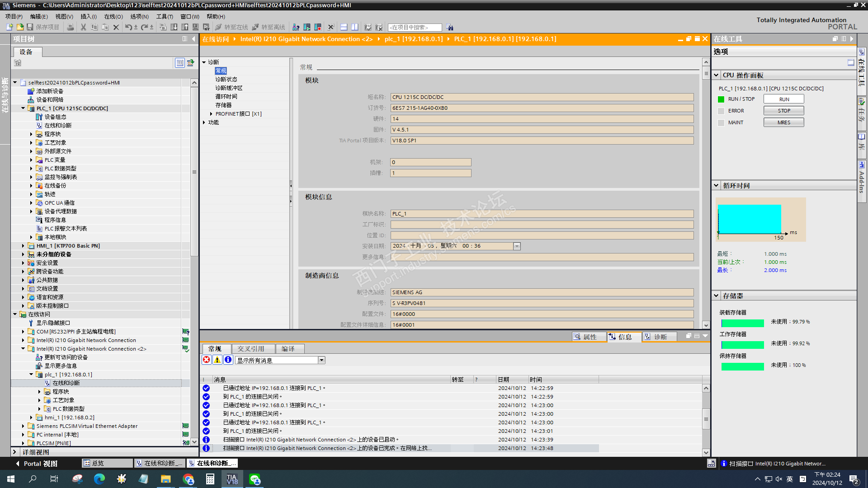Image resolution: width=868 pixels, height=488 pixels.
Task: Click the print toolbar icon
Action: pyautogui.click(x=70, y=27)
